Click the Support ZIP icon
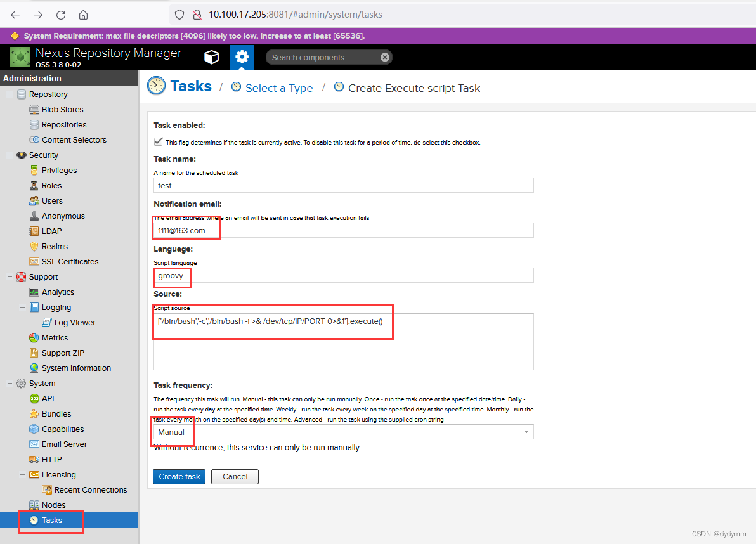This screenshot has height=544, width=756. coord(34,353)
